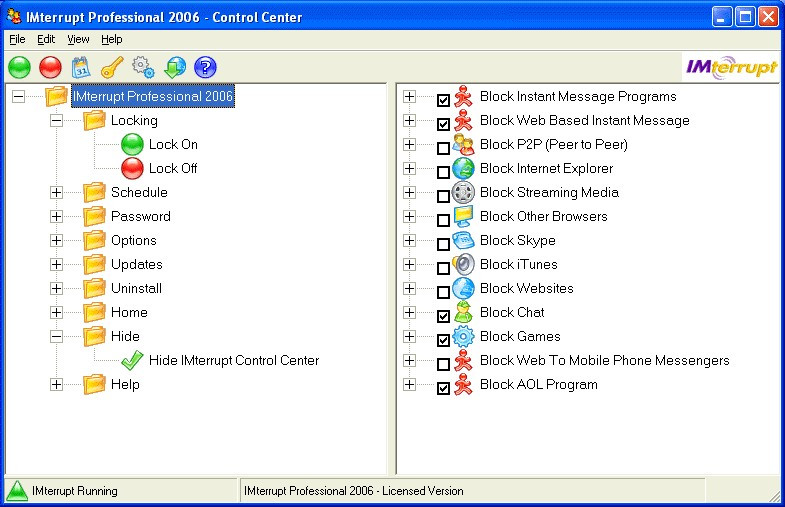
Task: Open the Schedule calendar toolbar icon
Action: [x=81, y=68]
